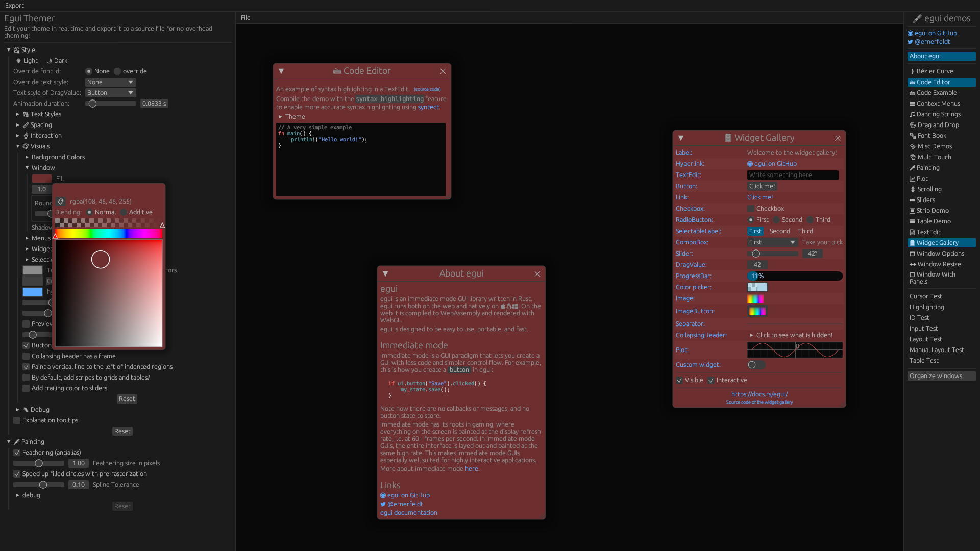
Task: Open the Export menu
Action: point(14,6)
